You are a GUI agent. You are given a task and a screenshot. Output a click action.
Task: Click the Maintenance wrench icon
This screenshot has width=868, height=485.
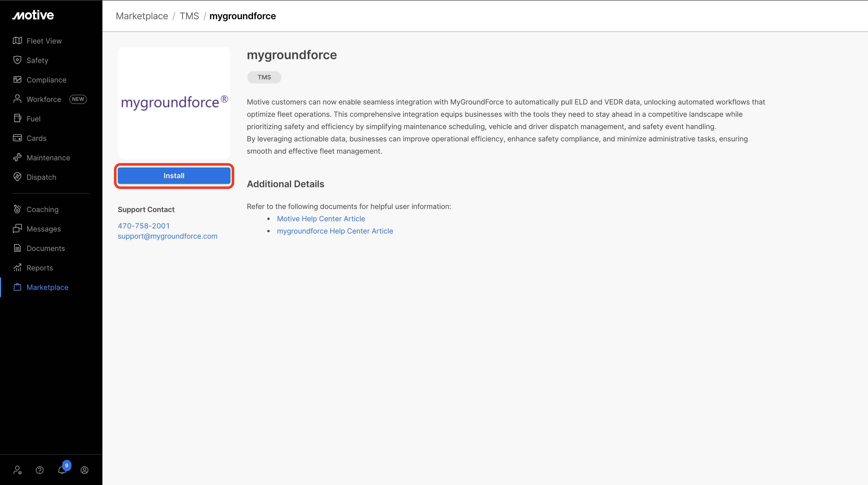[x=17, y=157]
